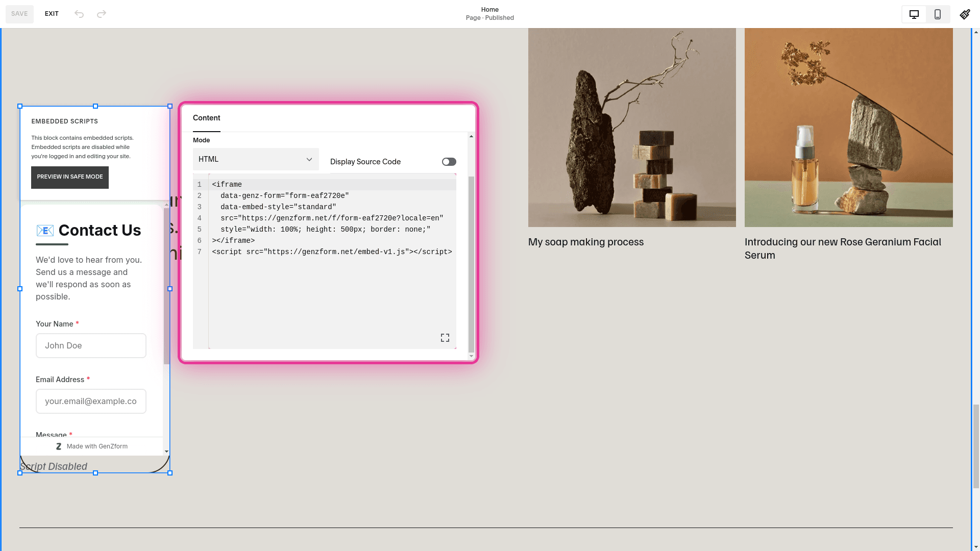Follow the Made with GenZform link
980x551 pixels.
click(97, 446)
